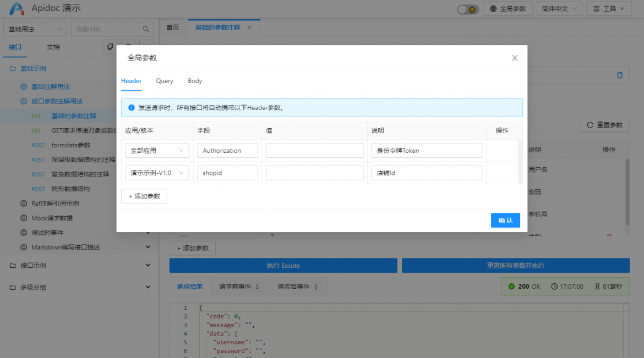Open the 演示示例-V1.0 app/version dropdown

coord(157,173)
